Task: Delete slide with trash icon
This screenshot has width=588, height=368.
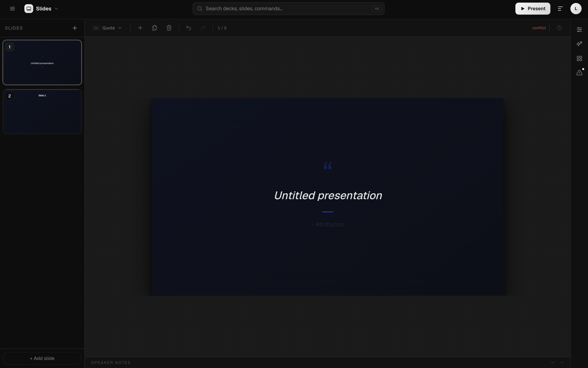Action: click(169, 28)
